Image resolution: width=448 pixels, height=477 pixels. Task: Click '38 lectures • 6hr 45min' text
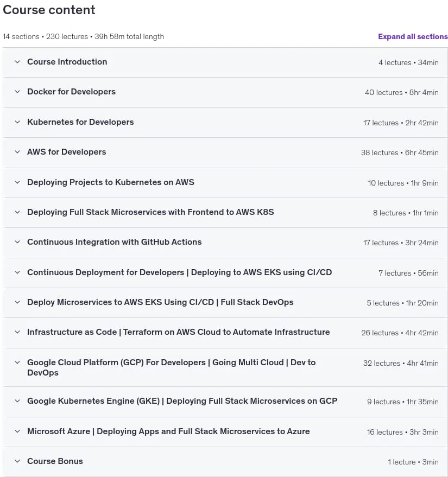(x=400, y=152)
